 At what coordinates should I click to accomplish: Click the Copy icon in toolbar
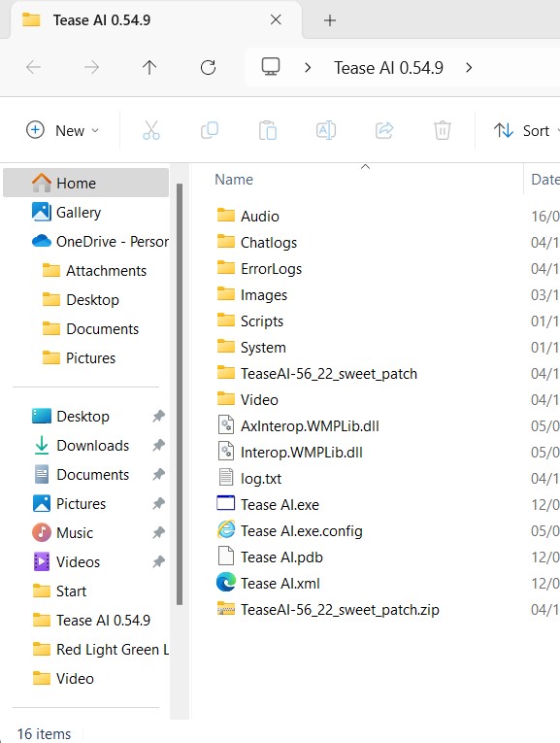coord(210,130)
